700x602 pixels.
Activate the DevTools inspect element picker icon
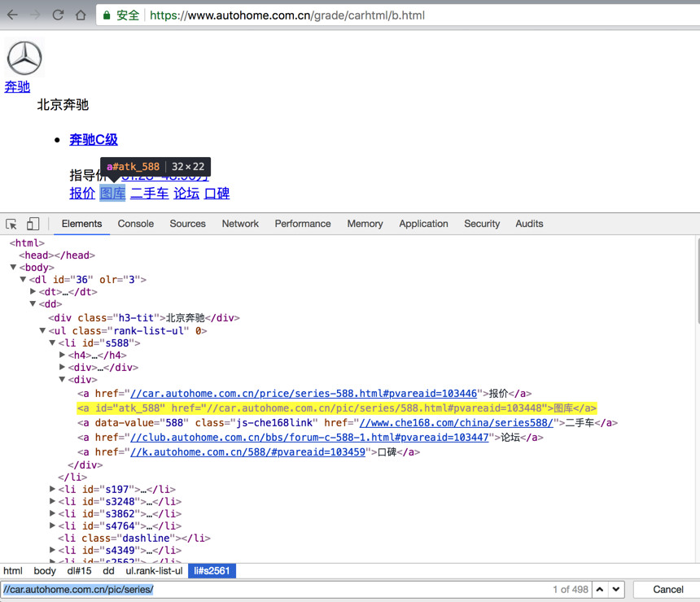[11, 224]
